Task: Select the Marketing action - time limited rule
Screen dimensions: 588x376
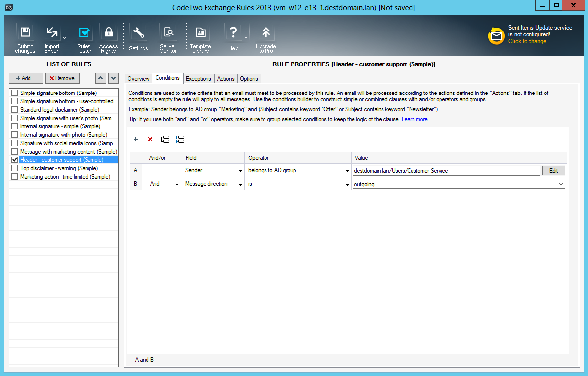Action: (x=65, y=176)
